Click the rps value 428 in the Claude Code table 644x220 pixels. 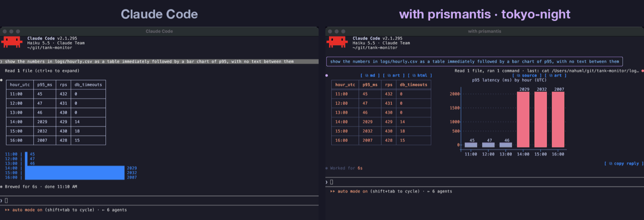(x=64, y=140)
